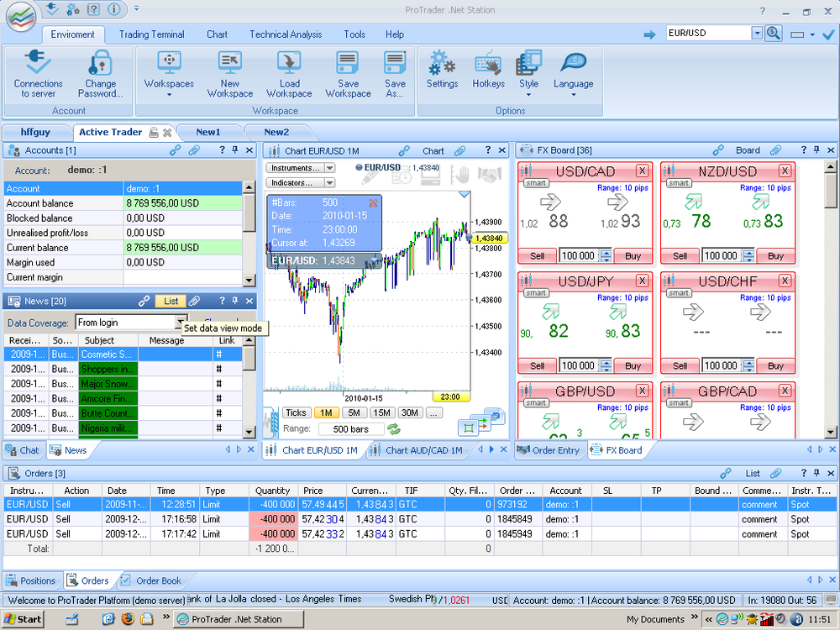Click Sell on USD/CAD card
Screen dimensions: 840x630
pyautogui.click(x=537, y=256)
